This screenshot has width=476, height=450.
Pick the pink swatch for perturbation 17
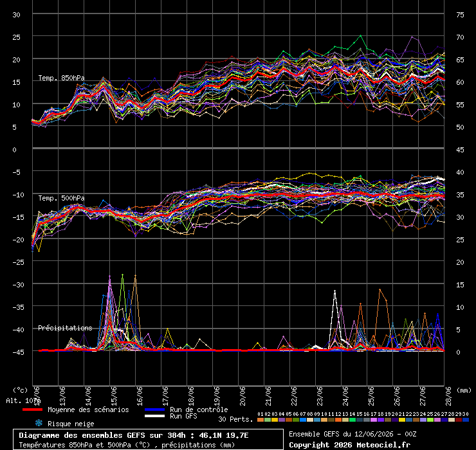point(373,420)
